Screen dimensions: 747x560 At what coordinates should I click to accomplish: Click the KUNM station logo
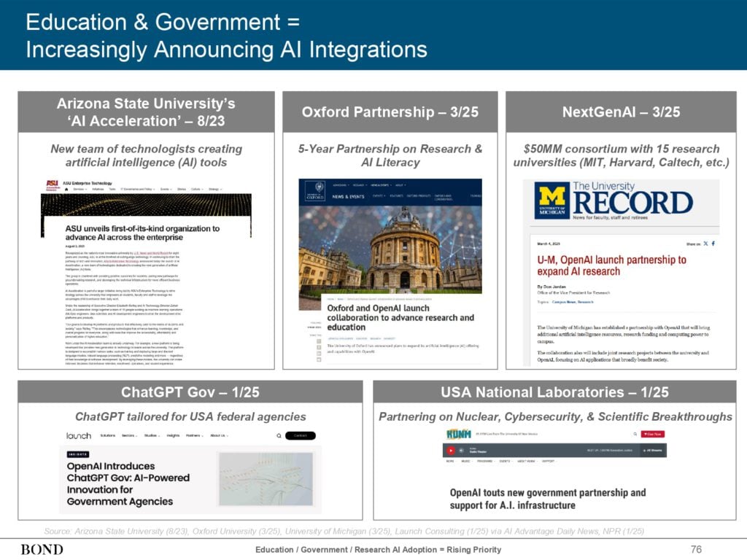tap(459, 434)
